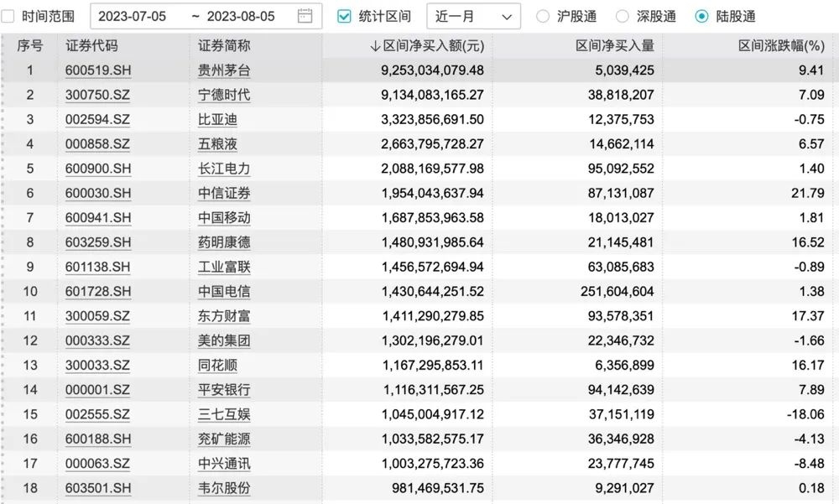Select net buy amount 981,469,531.75 cell
This screenshot has width=839, height=504.
(x=438, y=488)
